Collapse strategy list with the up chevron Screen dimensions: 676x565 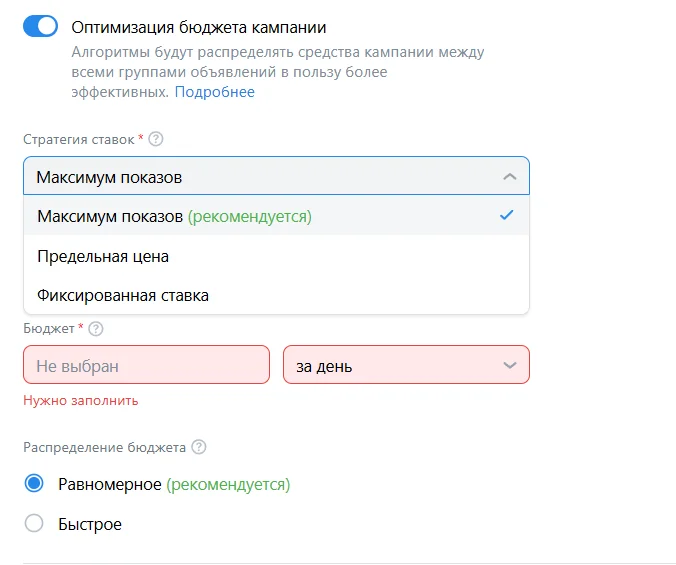509,177
